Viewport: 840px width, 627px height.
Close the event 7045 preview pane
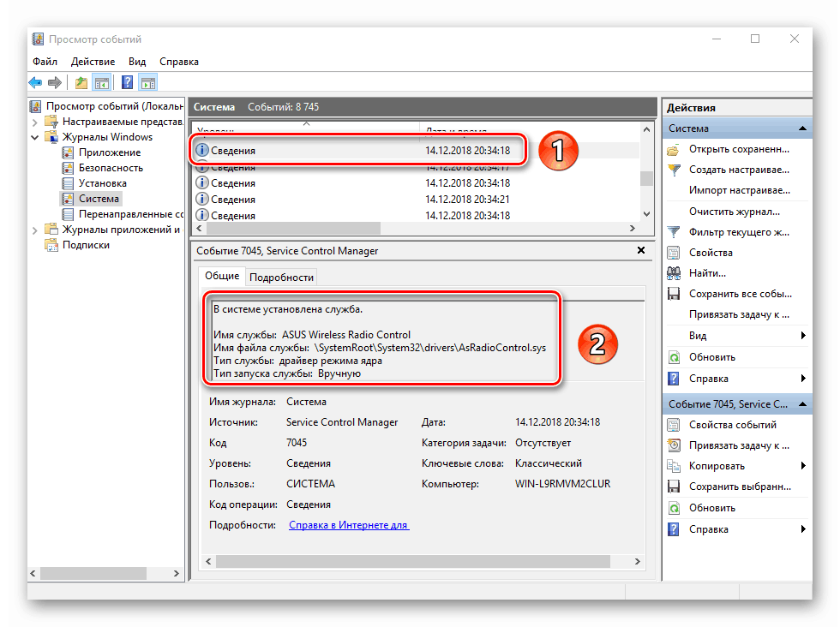(x=641, y=250)
